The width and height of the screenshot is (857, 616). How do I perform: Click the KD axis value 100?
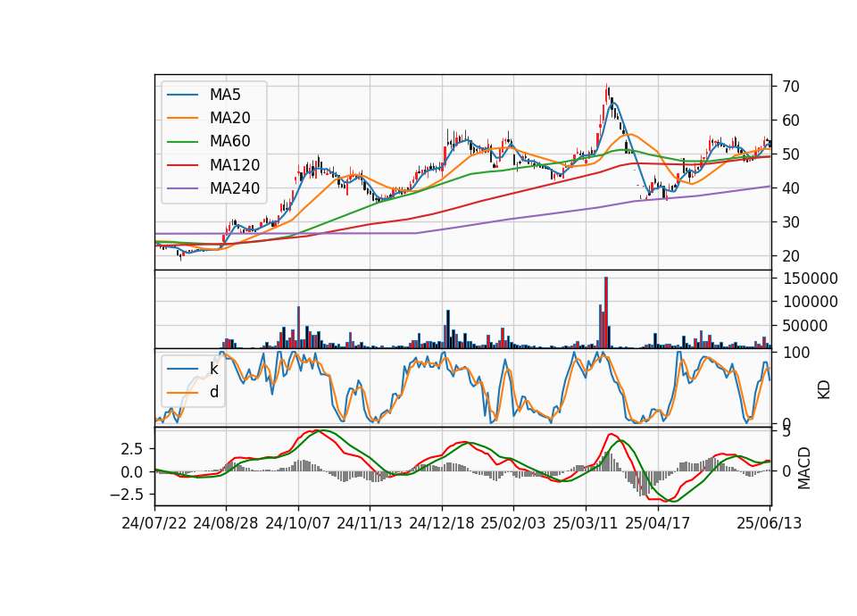coord(796,353)
